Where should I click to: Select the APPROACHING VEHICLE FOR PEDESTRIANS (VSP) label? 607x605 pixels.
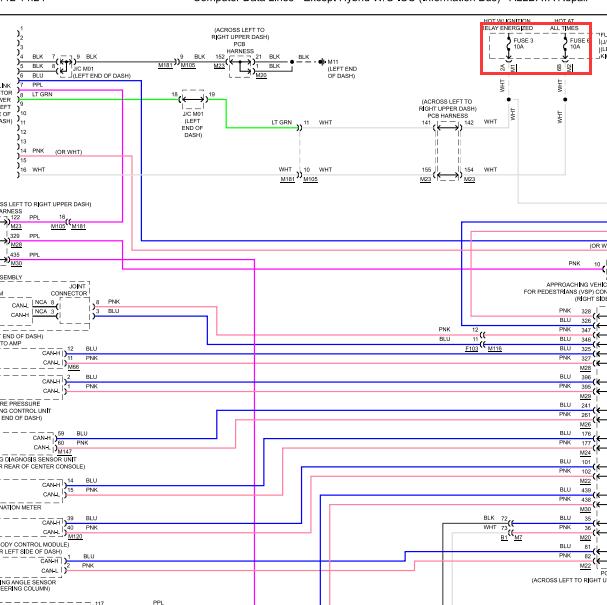[x=566, y=288]
